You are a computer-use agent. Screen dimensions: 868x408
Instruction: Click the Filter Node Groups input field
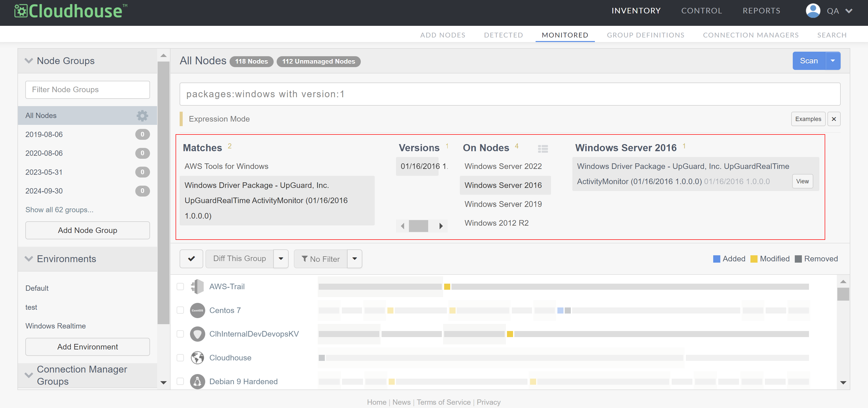click(x=87, y=90)
